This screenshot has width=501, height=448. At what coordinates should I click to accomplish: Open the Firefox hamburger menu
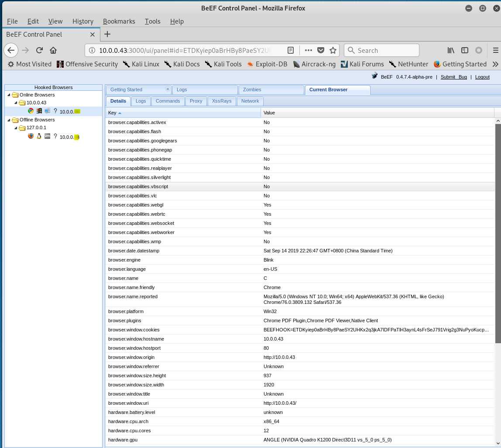(495, 50)
